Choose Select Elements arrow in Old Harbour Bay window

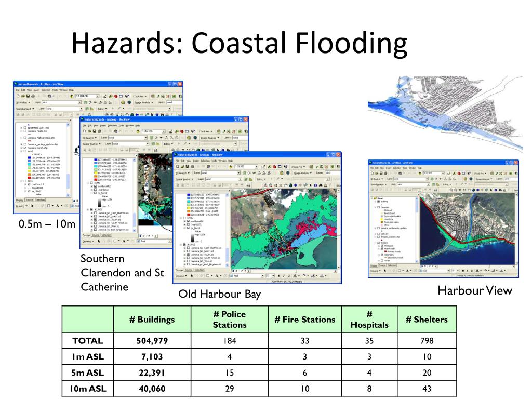tap(311, 185)
